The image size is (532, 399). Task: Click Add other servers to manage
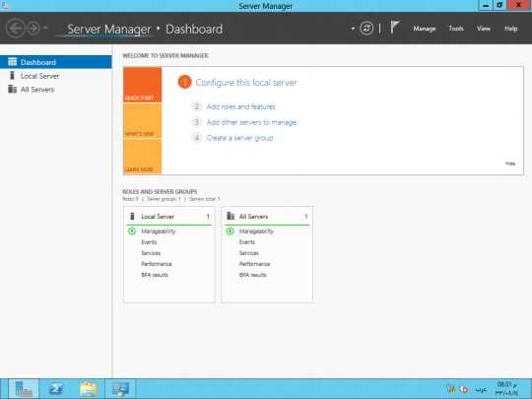(252, 122)
